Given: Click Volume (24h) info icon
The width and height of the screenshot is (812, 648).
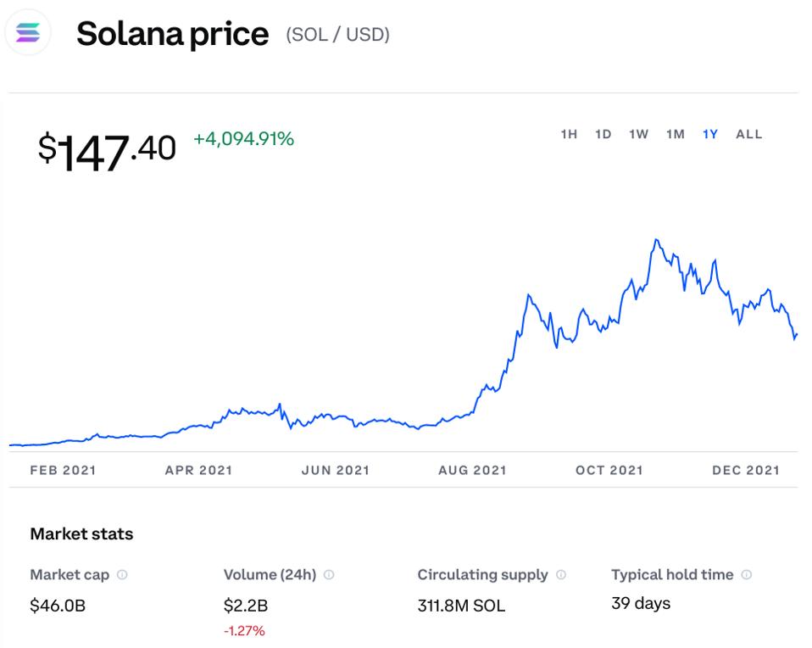Looking at the screenshot, I should [x=329, y=575].
